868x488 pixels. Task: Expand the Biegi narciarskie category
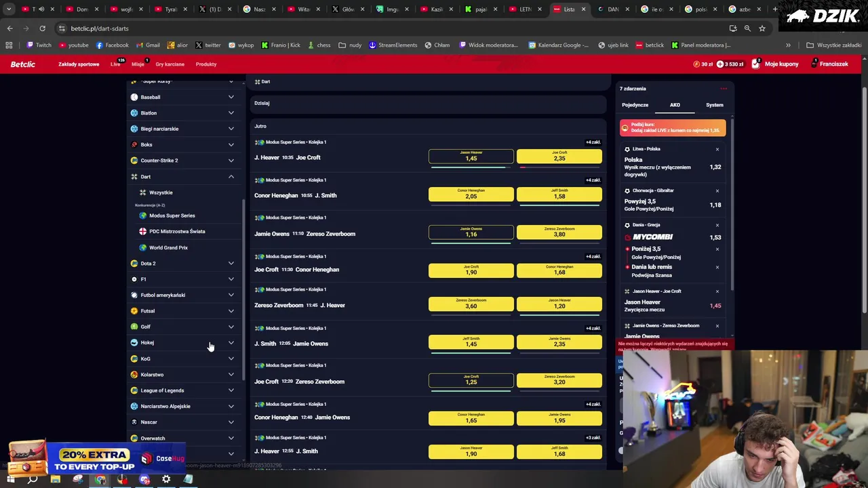pyautogui.click(x=231, y=129)
